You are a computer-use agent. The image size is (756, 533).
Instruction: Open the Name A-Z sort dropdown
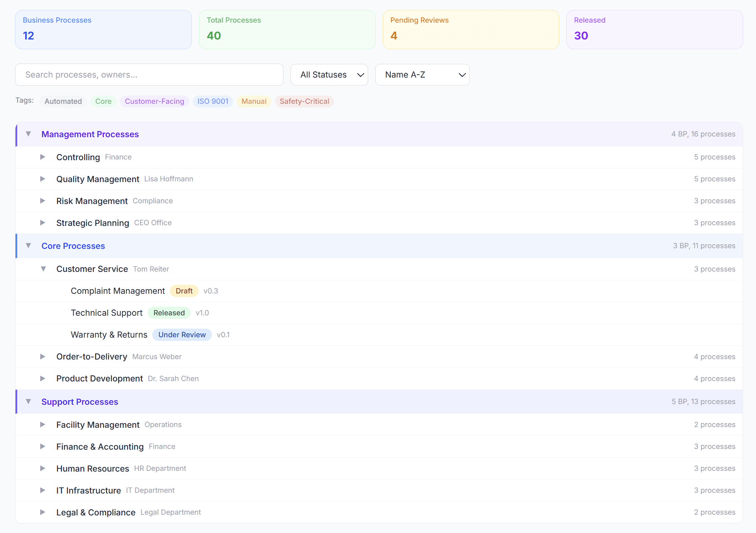point(422,75)
